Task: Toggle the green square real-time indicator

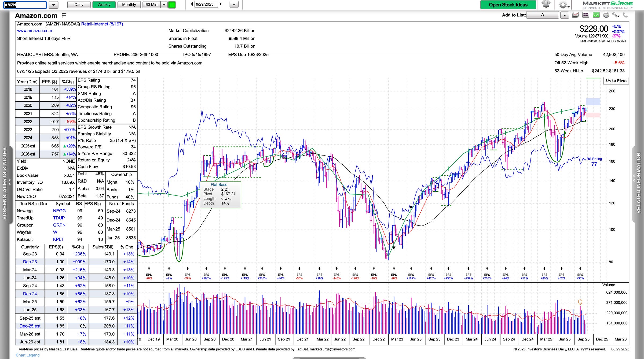Action: [x=172, y=5]
